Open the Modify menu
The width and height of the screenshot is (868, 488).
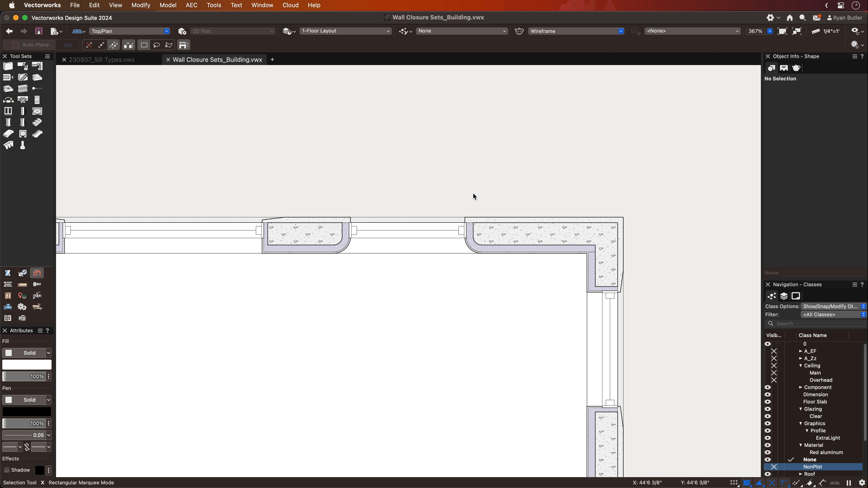141,5
